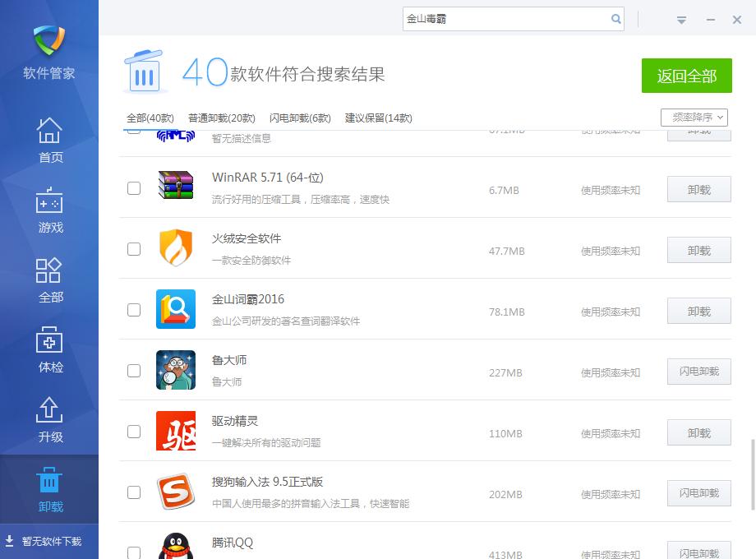The image size is (756, 559).
Task: Check the checkbox for WinRAR 5.71
Action: pos(134,188)
